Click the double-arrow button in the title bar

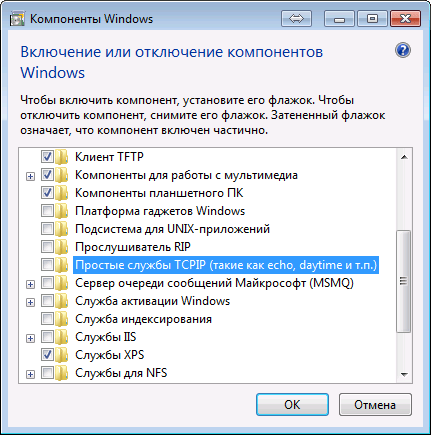click(296, 19)
